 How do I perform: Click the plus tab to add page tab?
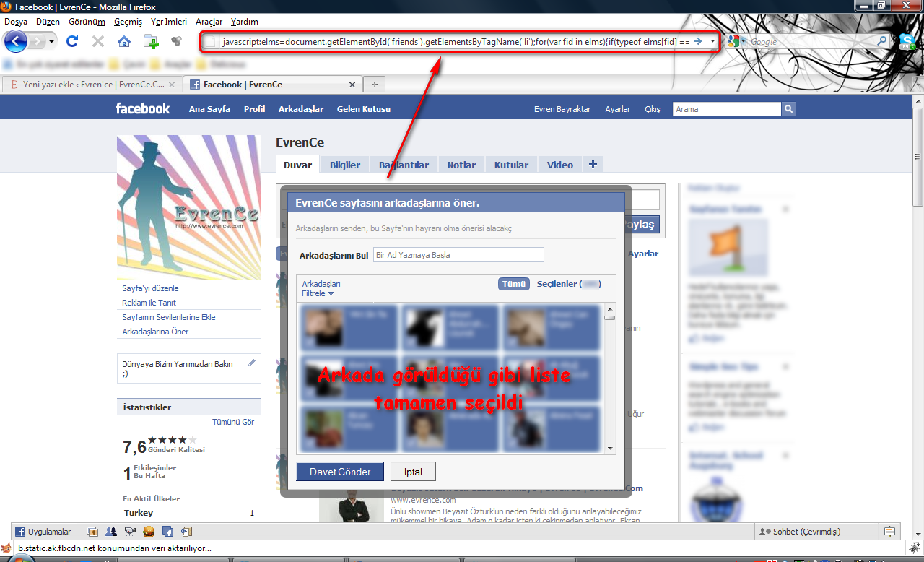pos(593,165)
